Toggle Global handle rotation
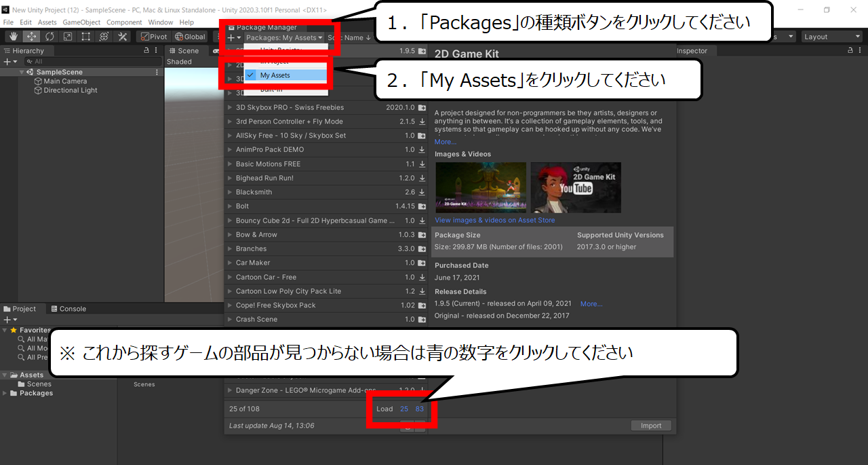 click(190, 37)
